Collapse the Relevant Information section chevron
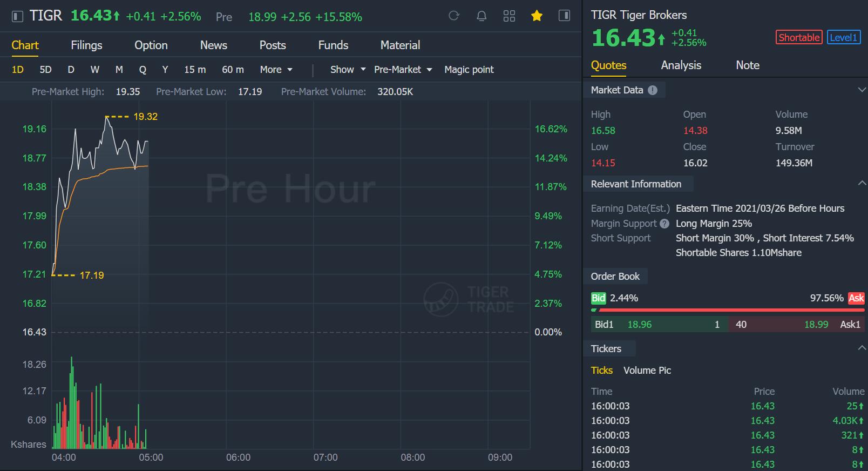Image resolution: width=868 pixels, height=471 pixels. click(x=862, y=184)
